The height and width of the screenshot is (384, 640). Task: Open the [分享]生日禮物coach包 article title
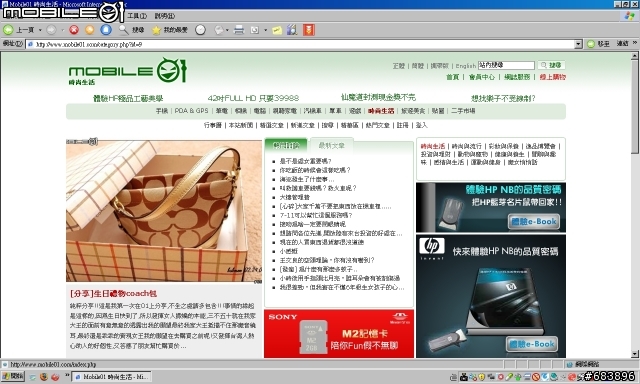click(113, 293)
